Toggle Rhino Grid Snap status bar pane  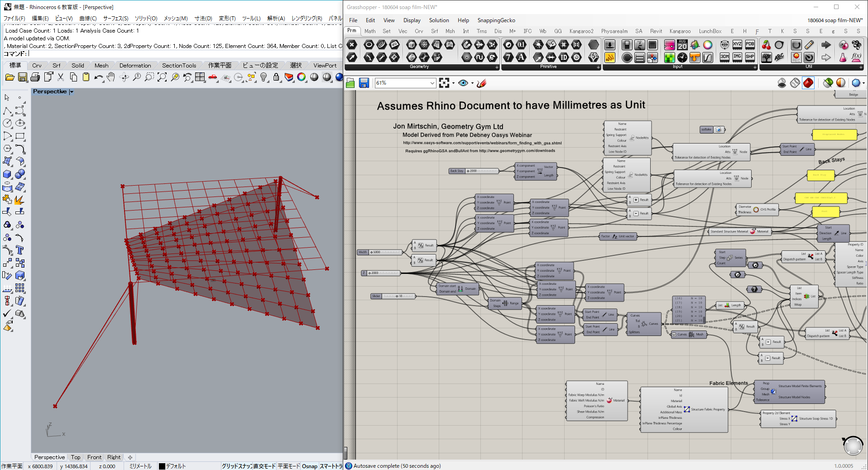[x=236, y=466]
